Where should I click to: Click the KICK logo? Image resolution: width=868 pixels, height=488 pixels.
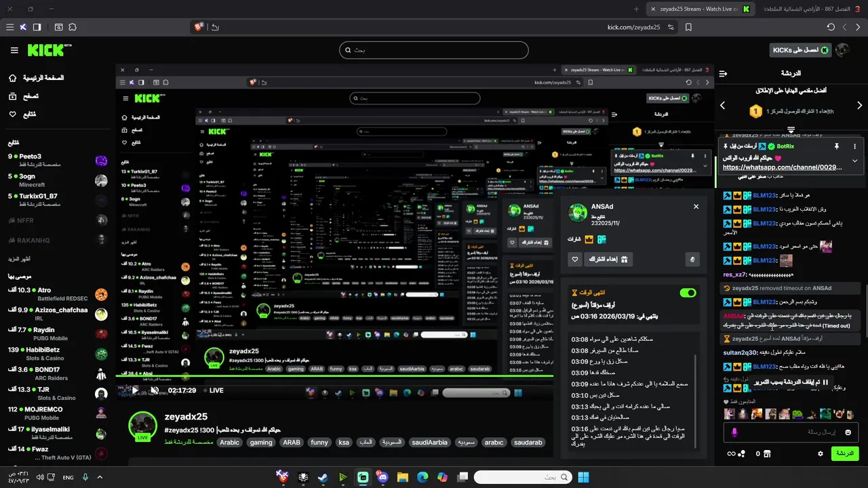49,50
